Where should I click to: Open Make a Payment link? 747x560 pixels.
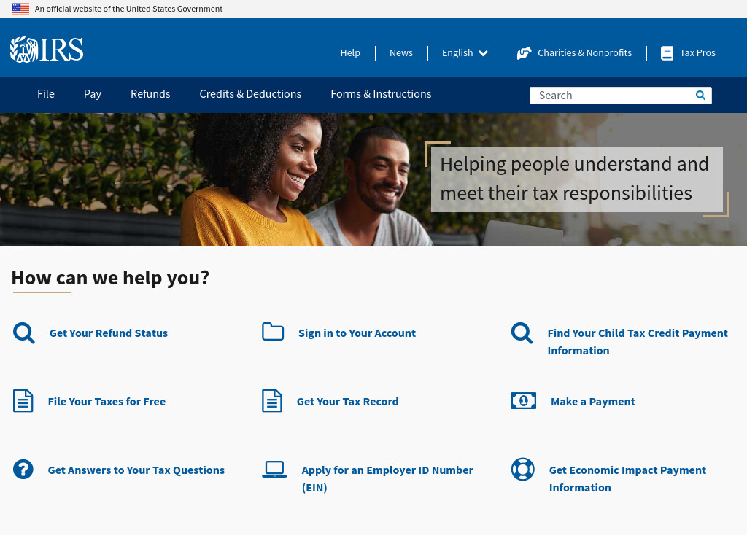pos(593,402)
